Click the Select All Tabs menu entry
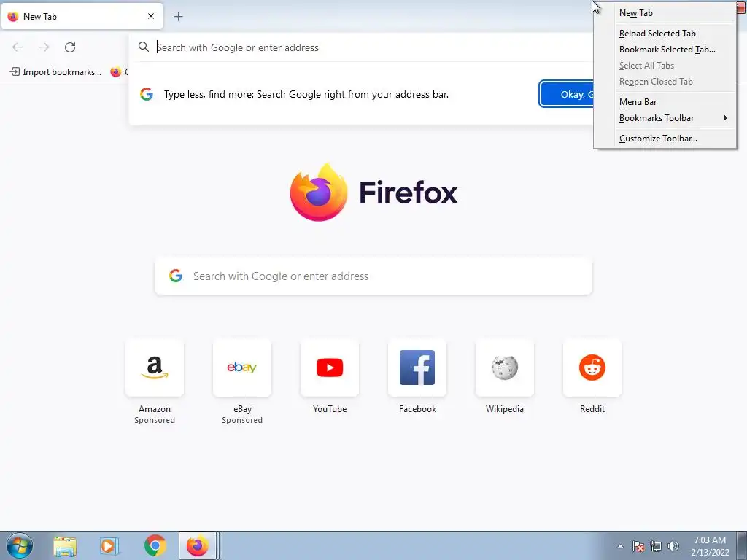 (x=665, y=66)
